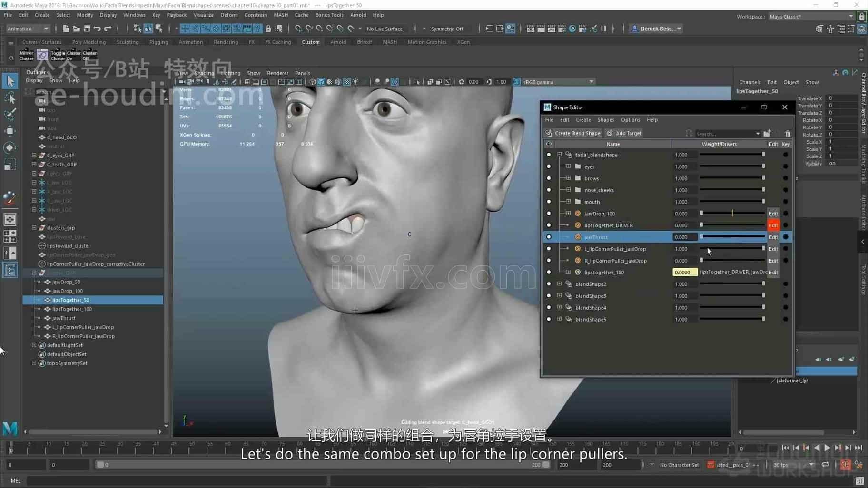Open the Windows menu
Viewport: 868px width, 488px height.
[134, 15]
